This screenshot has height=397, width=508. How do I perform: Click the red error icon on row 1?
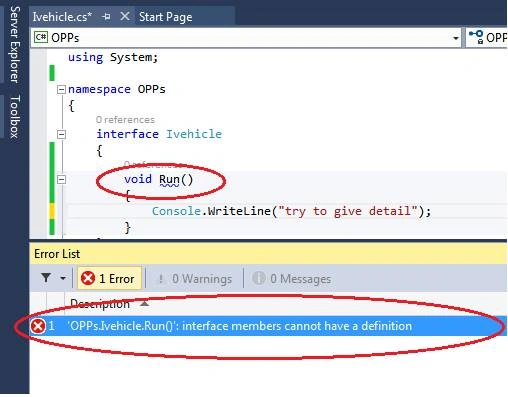[x=38, y=326]
